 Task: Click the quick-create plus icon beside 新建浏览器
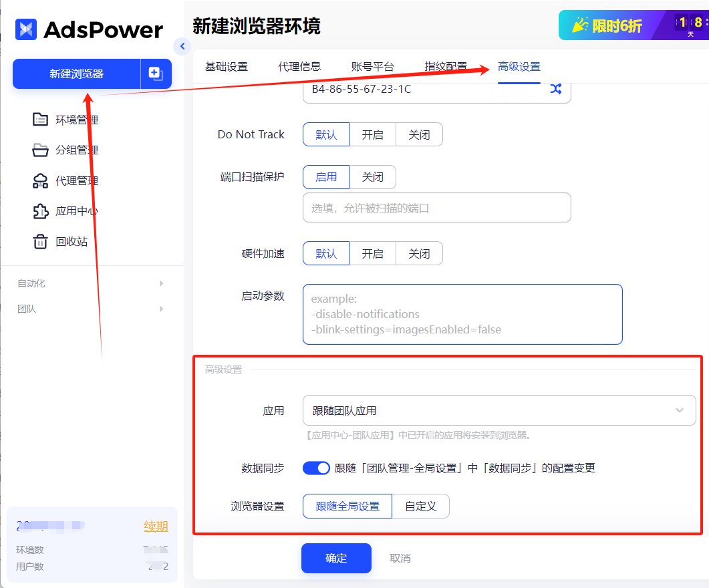pos(156,74)
